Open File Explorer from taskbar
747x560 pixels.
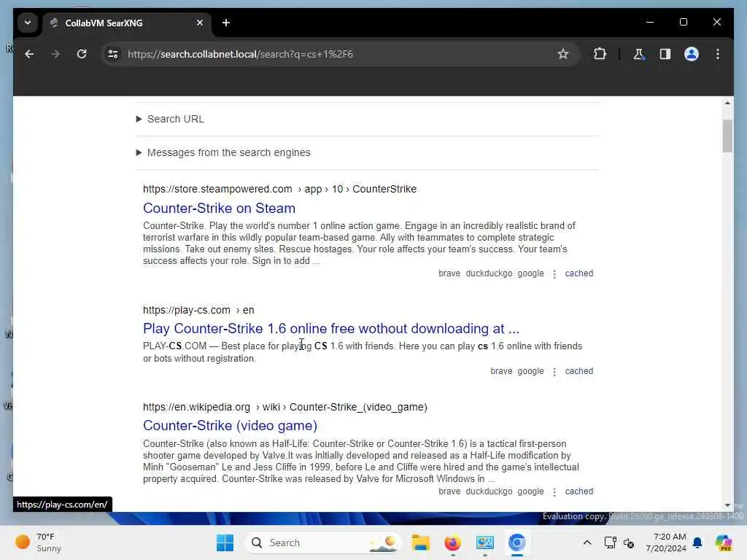click(x=421, y=542)
